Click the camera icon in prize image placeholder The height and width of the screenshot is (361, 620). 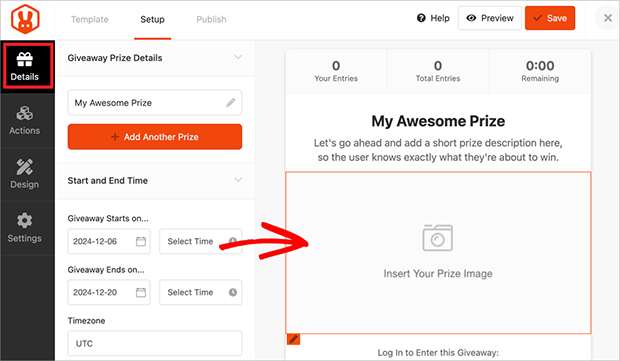tap(438, 238)
